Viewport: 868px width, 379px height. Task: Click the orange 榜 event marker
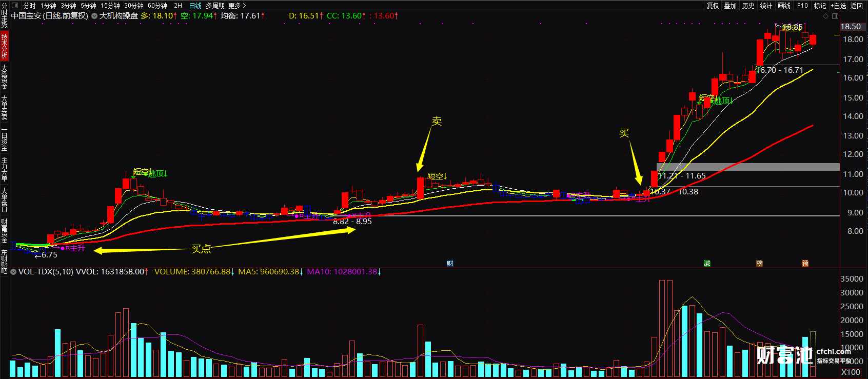pos(759,264)
